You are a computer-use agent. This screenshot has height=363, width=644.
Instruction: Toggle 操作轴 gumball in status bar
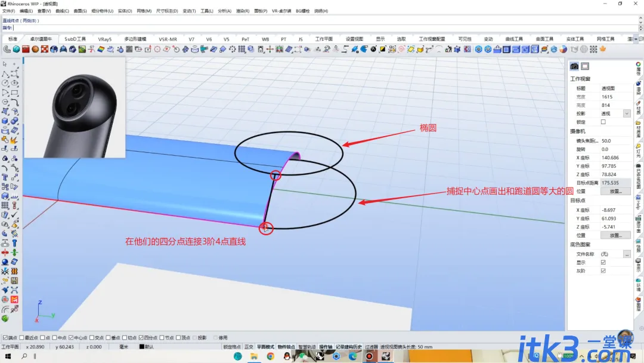326,347
